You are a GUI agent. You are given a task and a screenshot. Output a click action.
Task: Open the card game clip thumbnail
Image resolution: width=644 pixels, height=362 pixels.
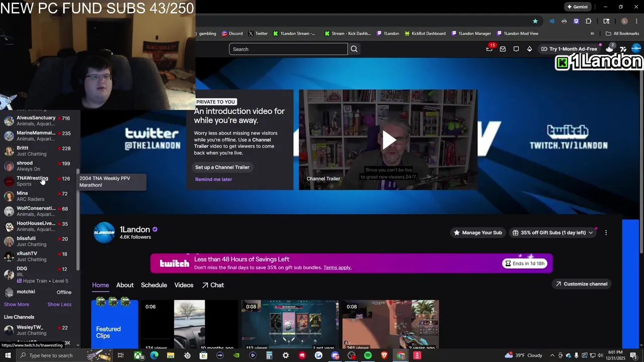click(x=290, y=324)
